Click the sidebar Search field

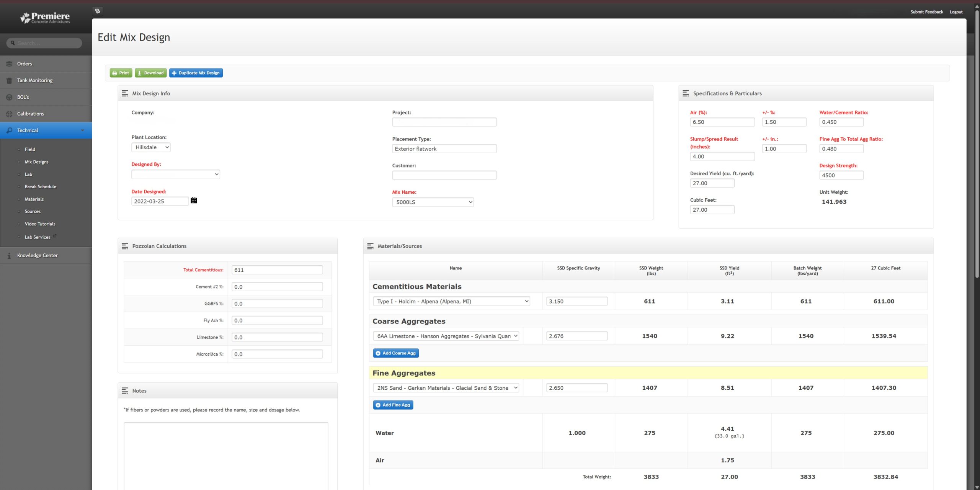pyautogui.click(x=44, y=43)
